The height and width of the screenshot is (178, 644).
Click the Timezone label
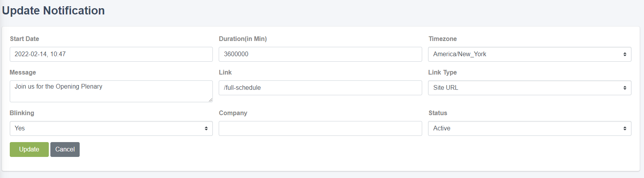pos(442,39)
